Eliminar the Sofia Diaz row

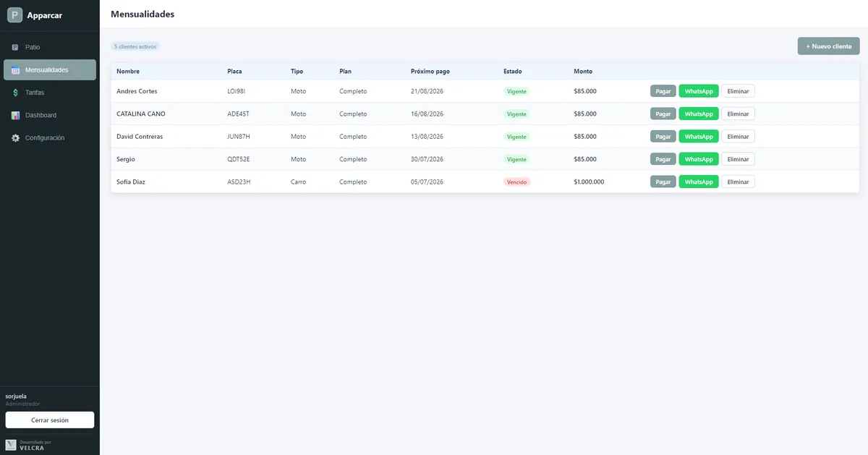coord(738,182)
